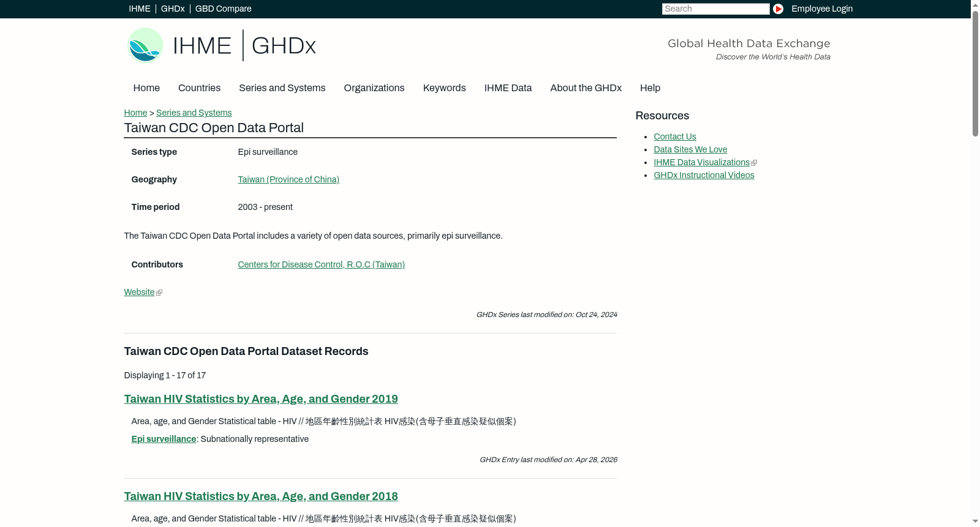Viewport: 980px width, 527px height.
Task: Open the Keywords menu
Action: [444, 88]
